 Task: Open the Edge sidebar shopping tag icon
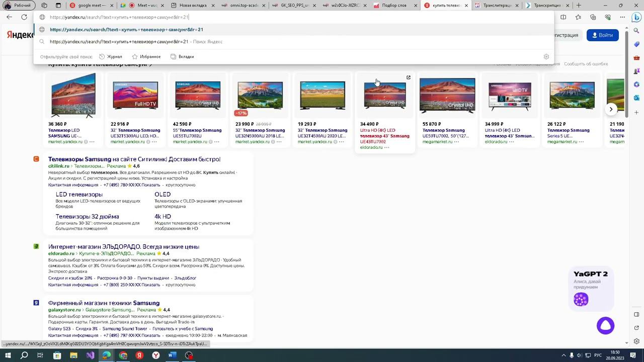(x=636, y=44)
